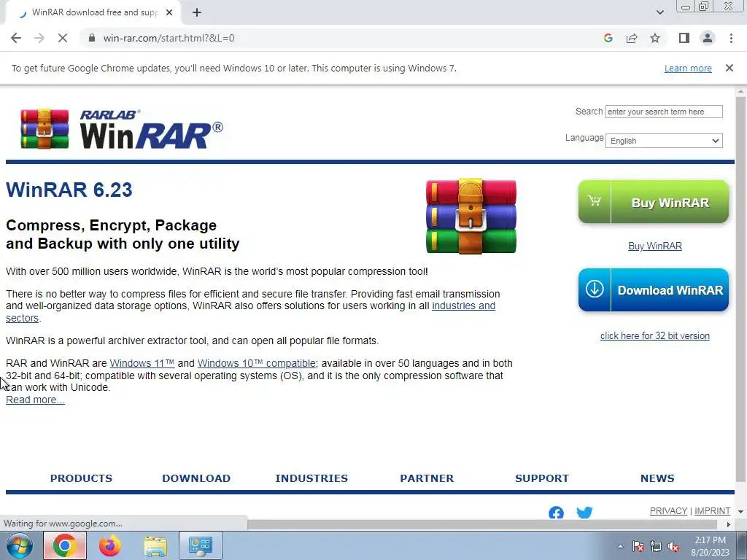Image resolution: width=747 pixels, height=560 pixels.
Task: Open the IMPRINT link
Action: pos(712,511)
